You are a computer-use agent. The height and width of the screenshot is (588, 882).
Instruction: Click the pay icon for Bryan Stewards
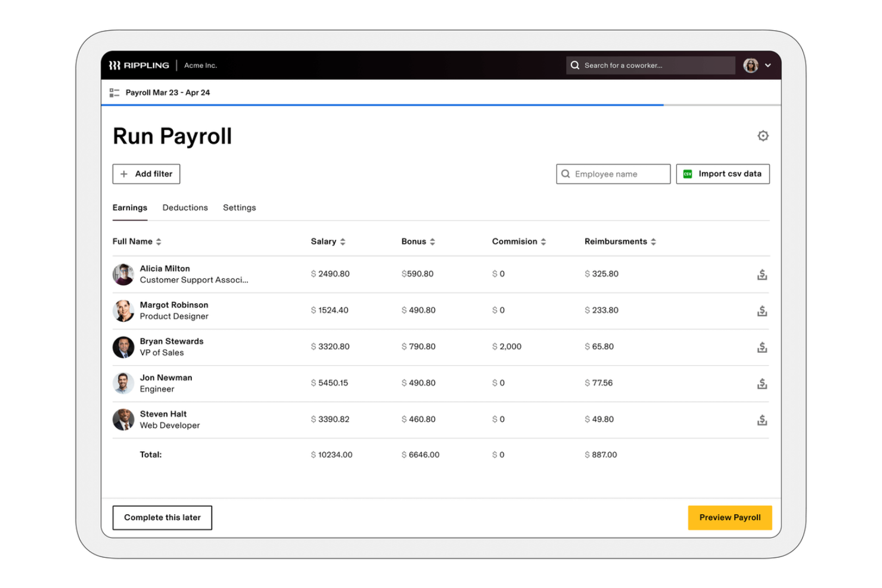coord(762,347)
